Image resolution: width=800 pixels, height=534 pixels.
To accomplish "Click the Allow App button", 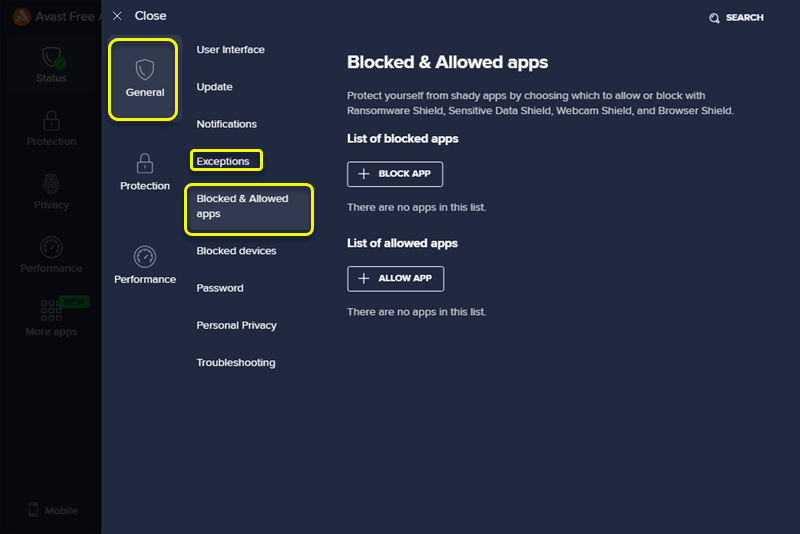I will 395,278.
